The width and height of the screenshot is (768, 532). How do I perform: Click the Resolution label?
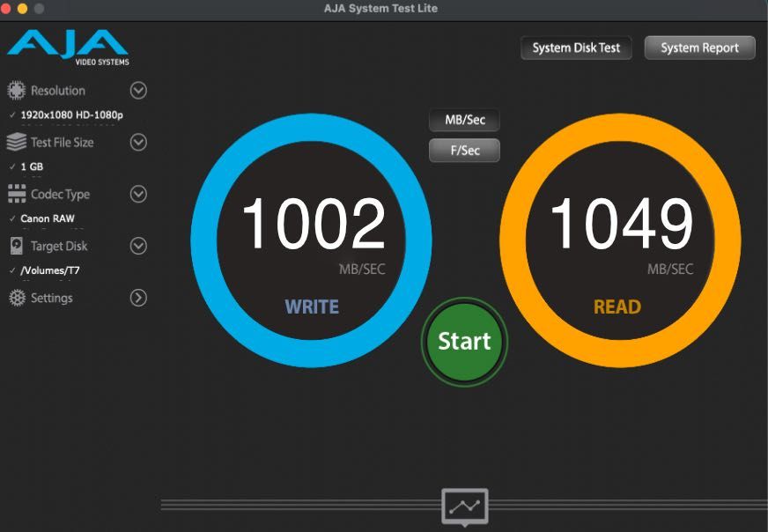tap(58, 91)
